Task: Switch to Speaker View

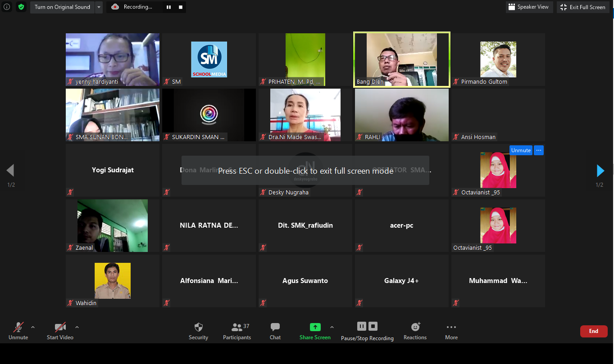Action: click(528, 7)
